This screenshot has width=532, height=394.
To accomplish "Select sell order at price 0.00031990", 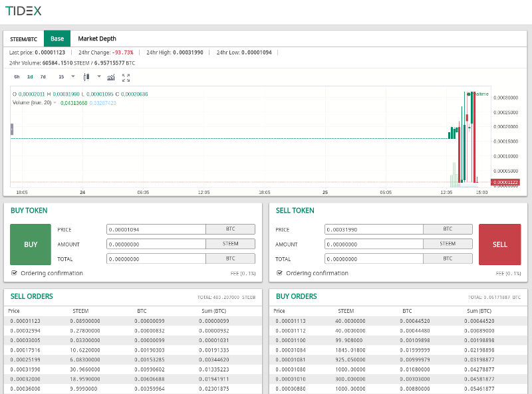I will [x=133, y=369].
